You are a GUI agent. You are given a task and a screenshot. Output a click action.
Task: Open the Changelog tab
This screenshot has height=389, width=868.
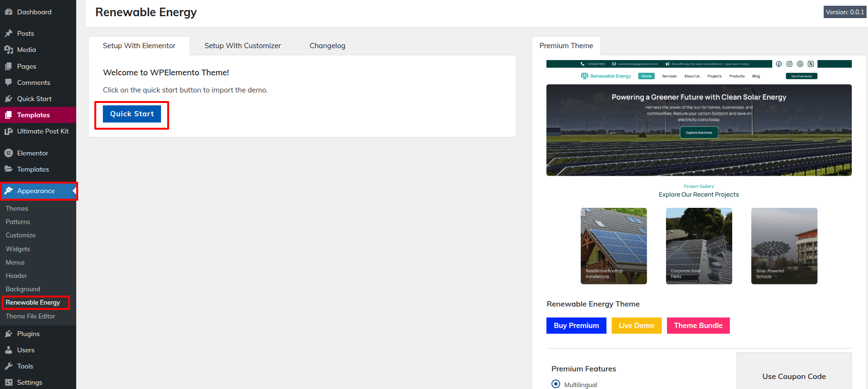click(x=327, y=46)
